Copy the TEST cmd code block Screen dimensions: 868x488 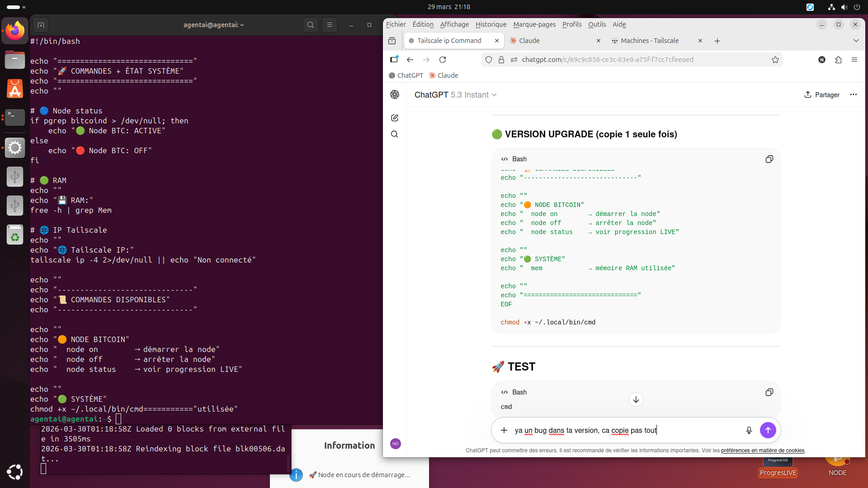click(769, 392)
